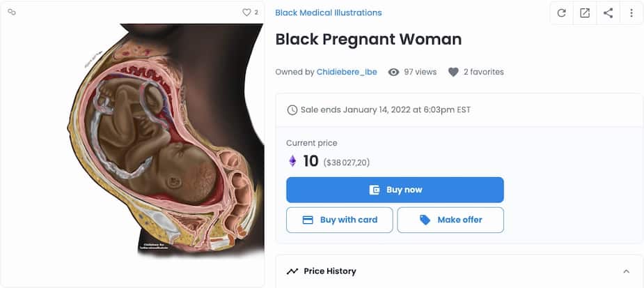
Task: Open the three-dot more options menu
Action: pos(631,13)
